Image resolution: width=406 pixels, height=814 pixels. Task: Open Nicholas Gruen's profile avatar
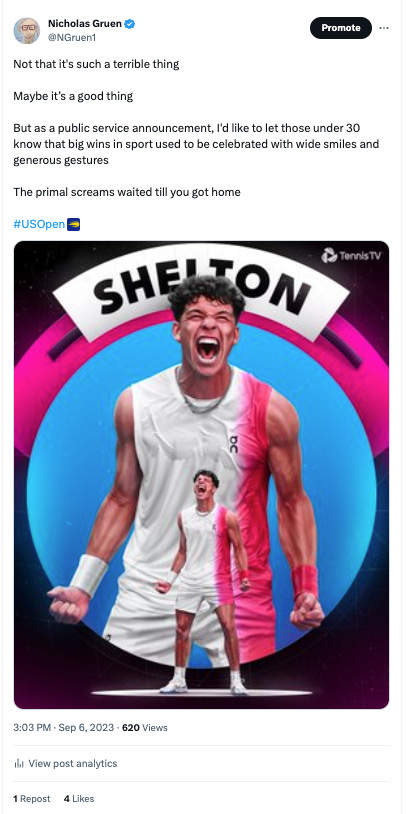click(26, 31)
